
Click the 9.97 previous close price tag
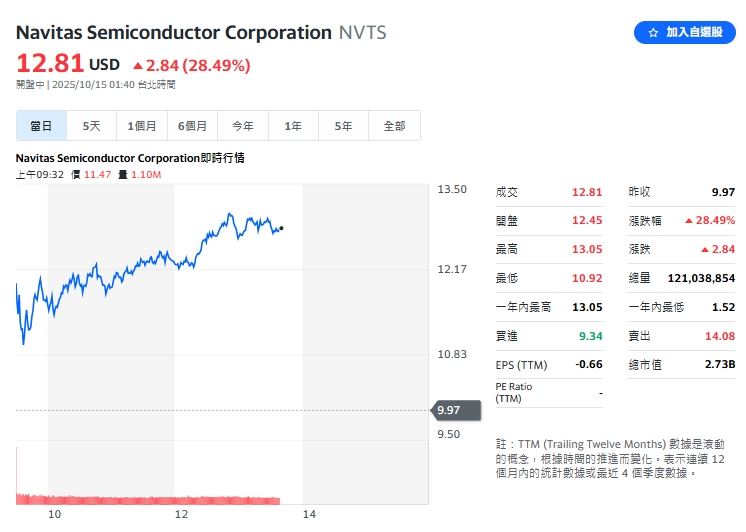coord(449,410)
